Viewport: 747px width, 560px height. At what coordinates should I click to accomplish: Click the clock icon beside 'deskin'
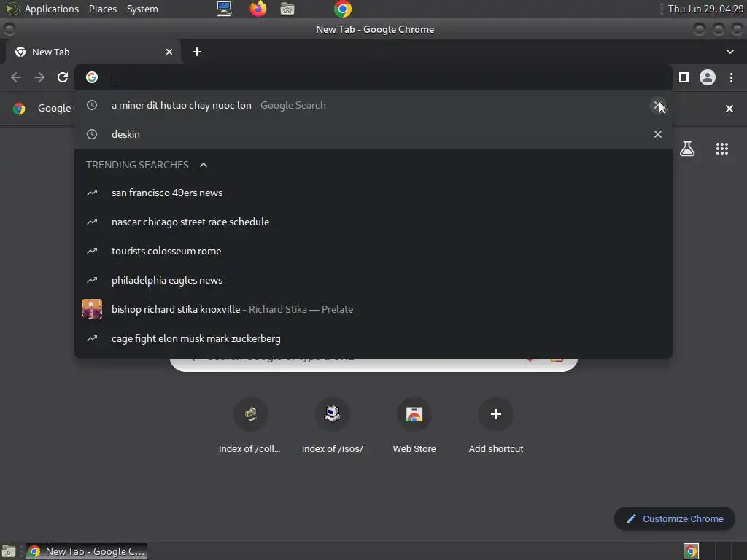[92, 134]
